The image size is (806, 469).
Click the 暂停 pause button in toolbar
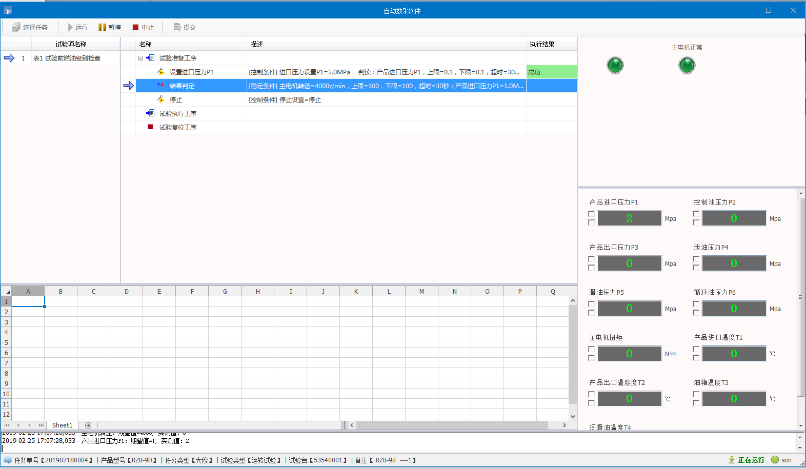click(109, 27)
